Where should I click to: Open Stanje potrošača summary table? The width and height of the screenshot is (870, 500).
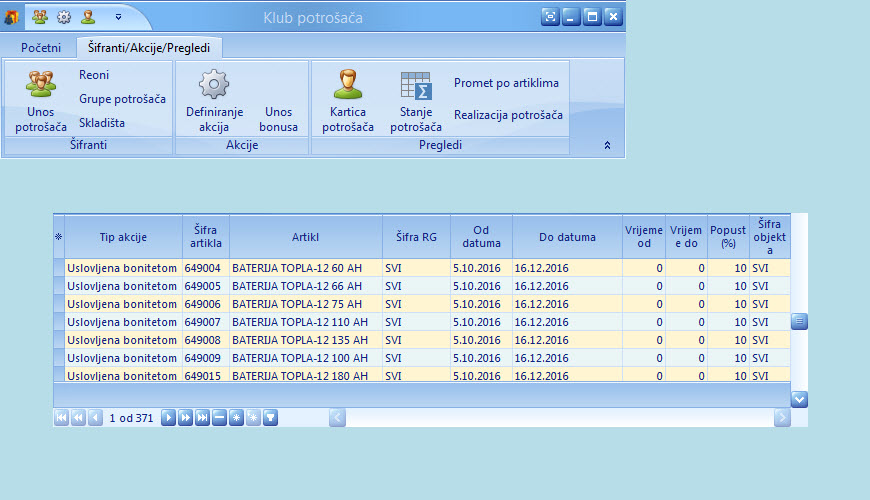tap(416, 101)
